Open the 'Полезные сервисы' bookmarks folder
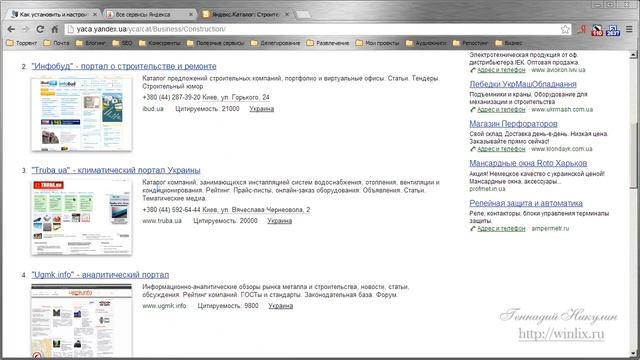Screen dimensions: 640x360 pos(216,43)
